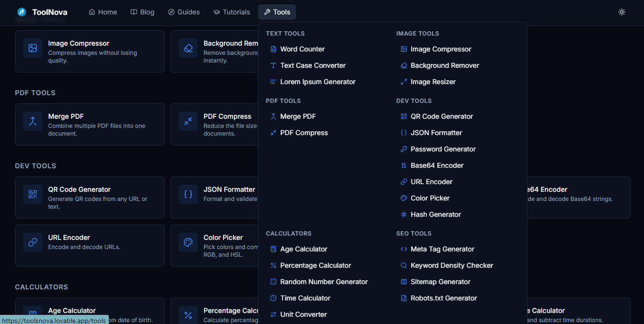Collapse the Tools dropdown menu
Viewport: 644px width, 324px height.
(x=277, y=12)
